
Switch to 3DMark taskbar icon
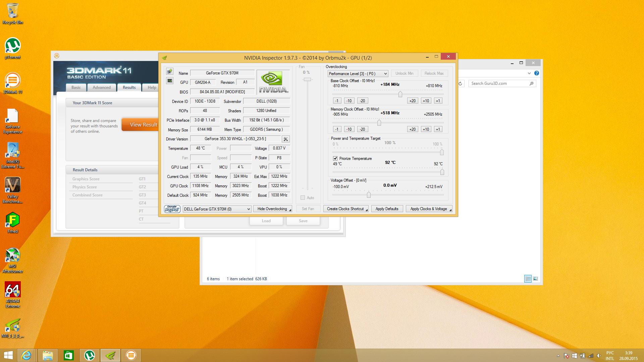[x=131, y=355]
